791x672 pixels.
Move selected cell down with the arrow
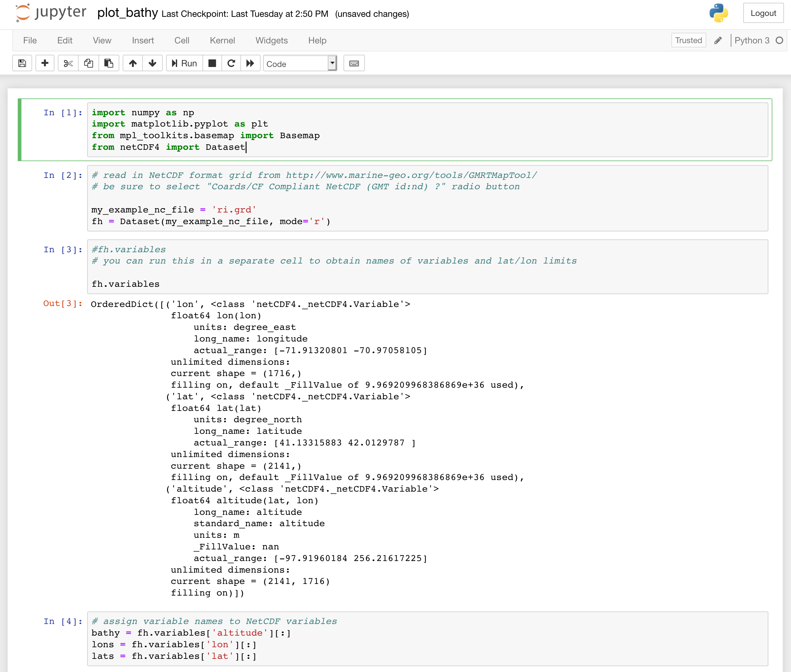click(153, 63)
